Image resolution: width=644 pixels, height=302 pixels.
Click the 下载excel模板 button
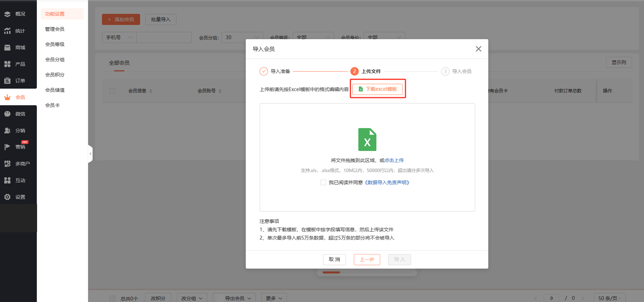point(378,89)
